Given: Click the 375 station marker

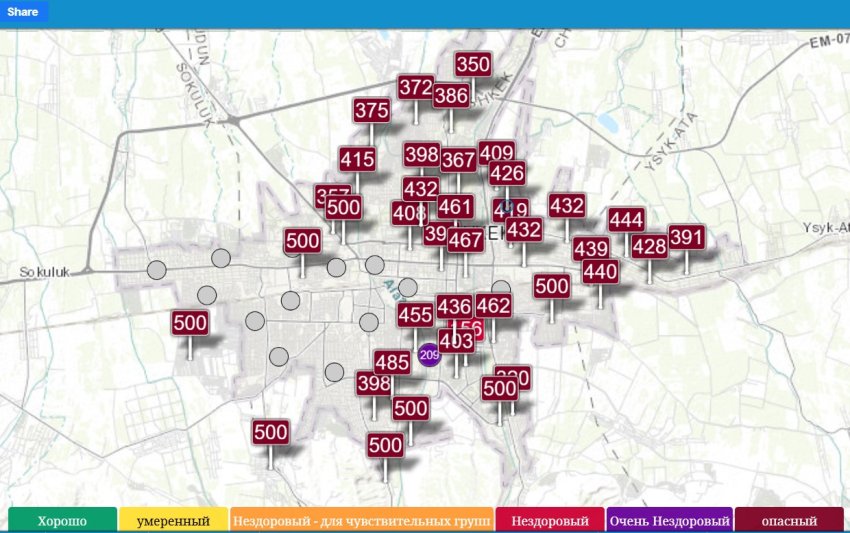Looking at the screenshot, I should (x=372, y=111).
